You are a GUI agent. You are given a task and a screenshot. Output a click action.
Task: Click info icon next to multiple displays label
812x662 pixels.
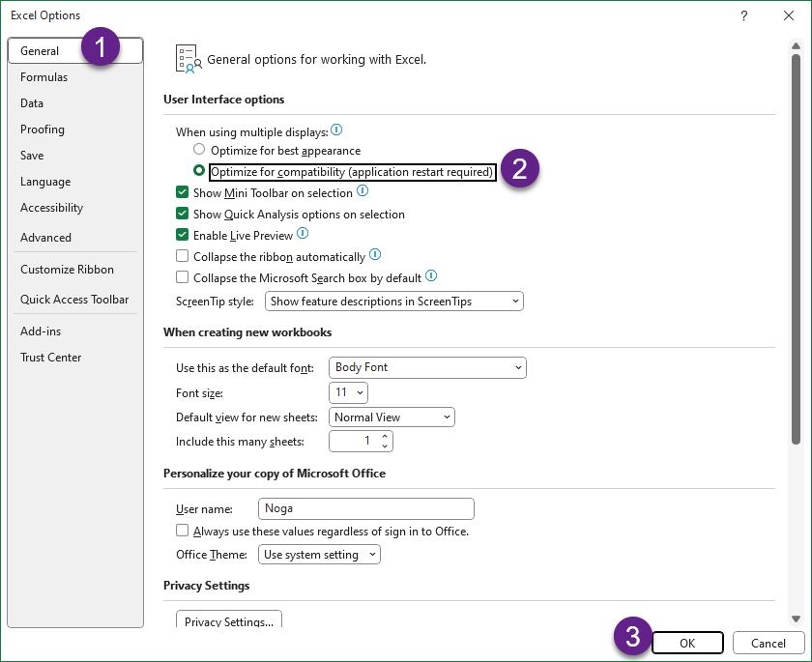[336, 130]
